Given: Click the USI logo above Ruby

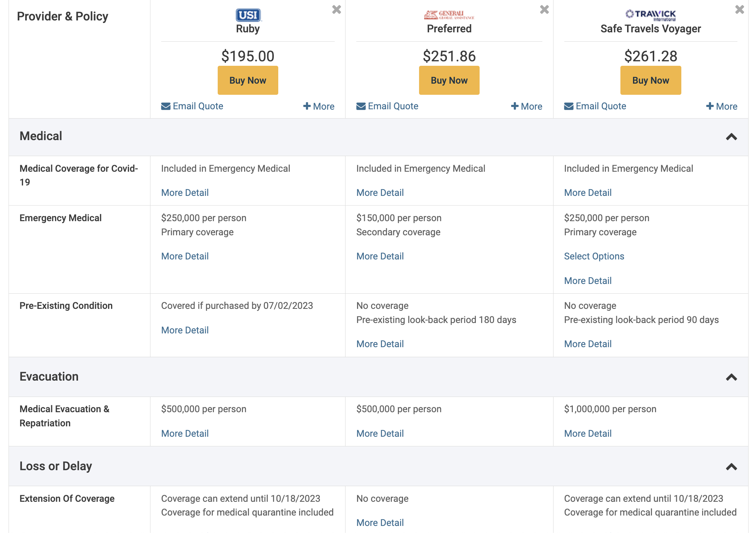Looking at the screenshot, I should (x=248, y=15).
